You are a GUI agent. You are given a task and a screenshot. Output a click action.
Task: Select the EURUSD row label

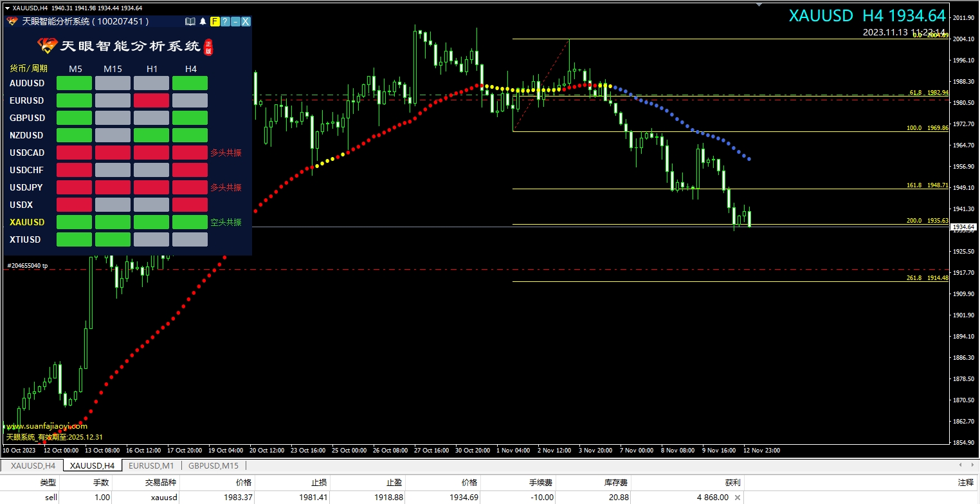(x=27, y=100)
